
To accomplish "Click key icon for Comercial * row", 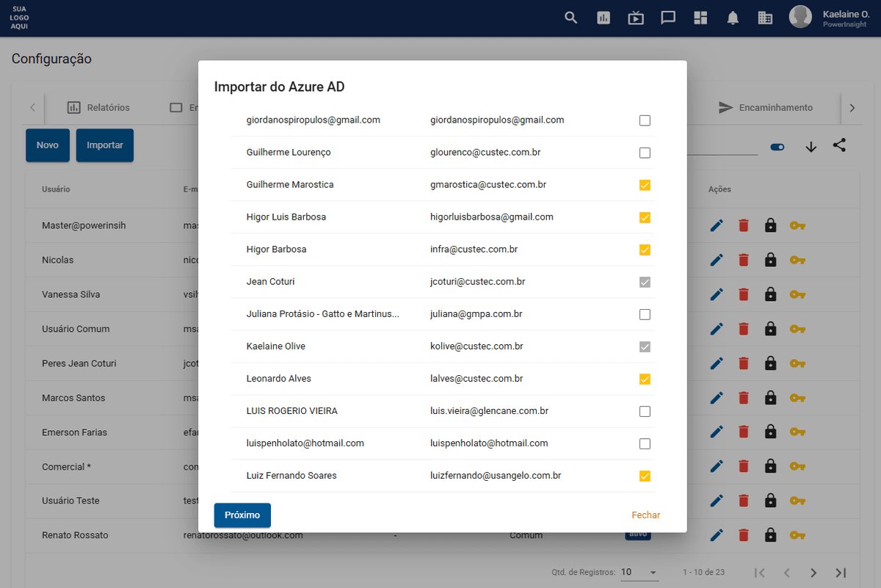I will point(797,466).
